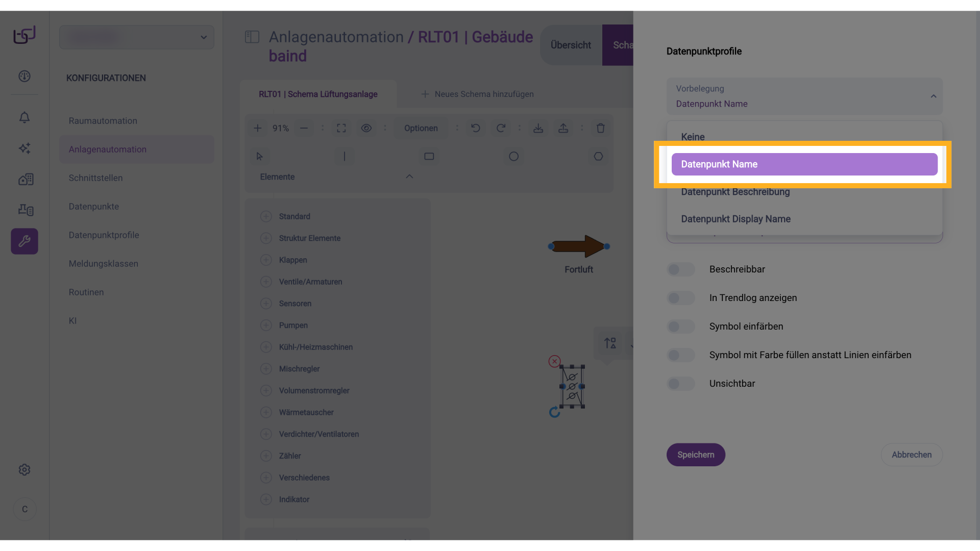Turn on the Unsichtbar toggle
This screenshot has width=980, height=551.
point(680,384)
